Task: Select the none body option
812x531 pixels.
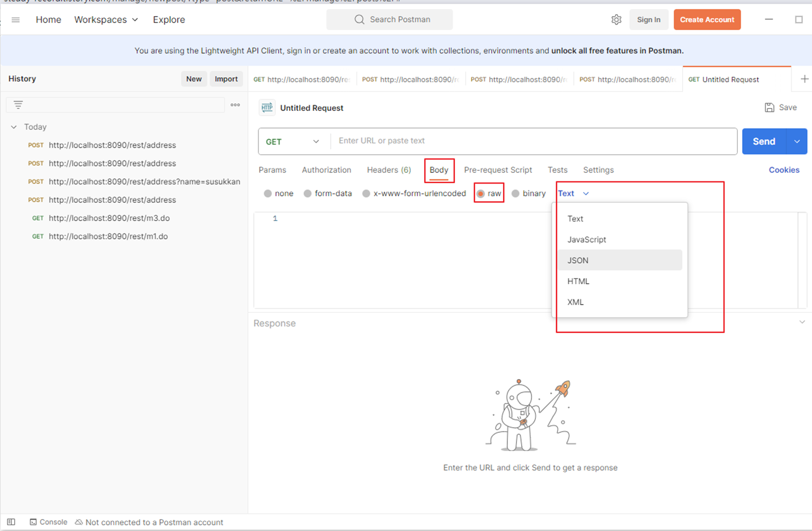Action: [x=279, y=194]
